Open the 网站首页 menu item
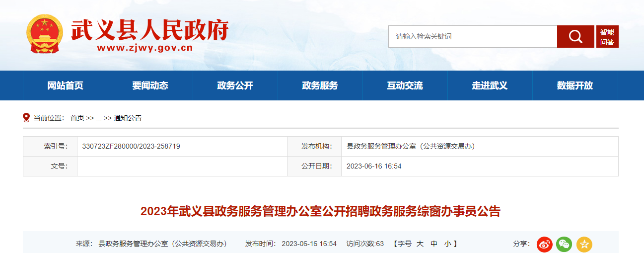The width and height of the screenshot is (644, 253). pyautogui.click(x=66, y=85)
